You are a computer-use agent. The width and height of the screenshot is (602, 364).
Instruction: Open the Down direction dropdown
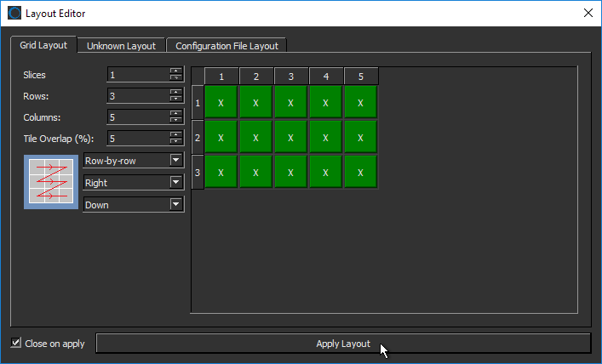(134, 204)
